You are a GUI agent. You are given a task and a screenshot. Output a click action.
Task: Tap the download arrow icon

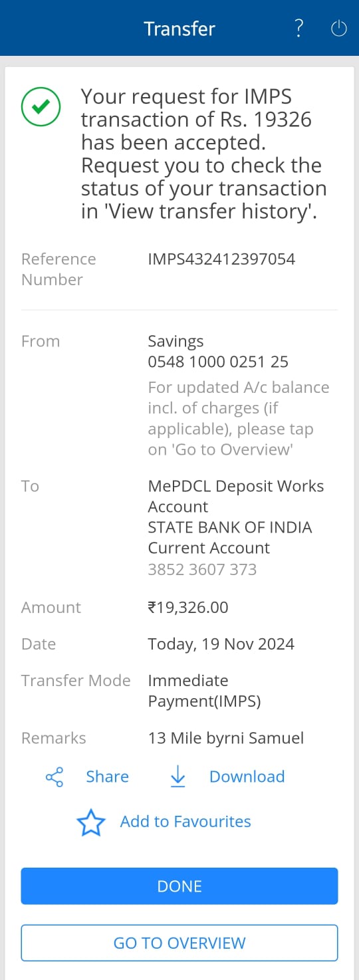tap(178, 777)
